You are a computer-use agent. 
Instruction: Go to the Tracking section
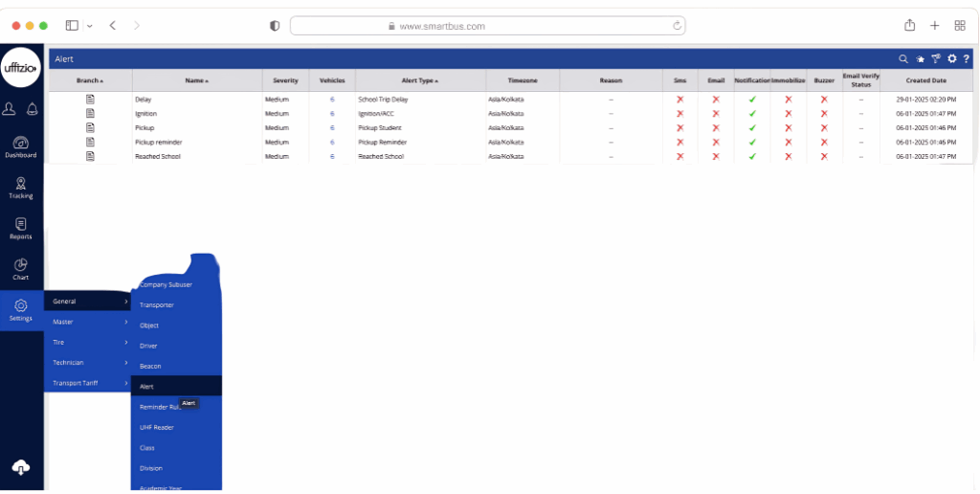point(21,186)
